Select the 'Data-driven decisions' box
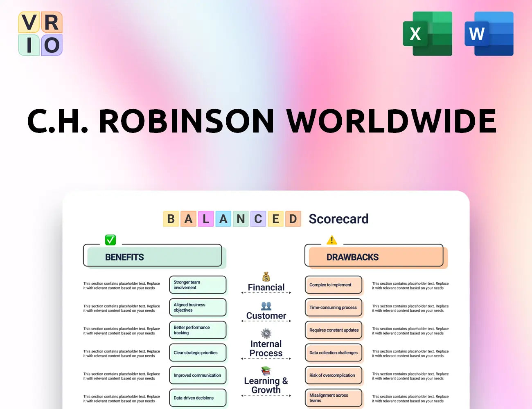532x409 pixels. tap(198, 398)
